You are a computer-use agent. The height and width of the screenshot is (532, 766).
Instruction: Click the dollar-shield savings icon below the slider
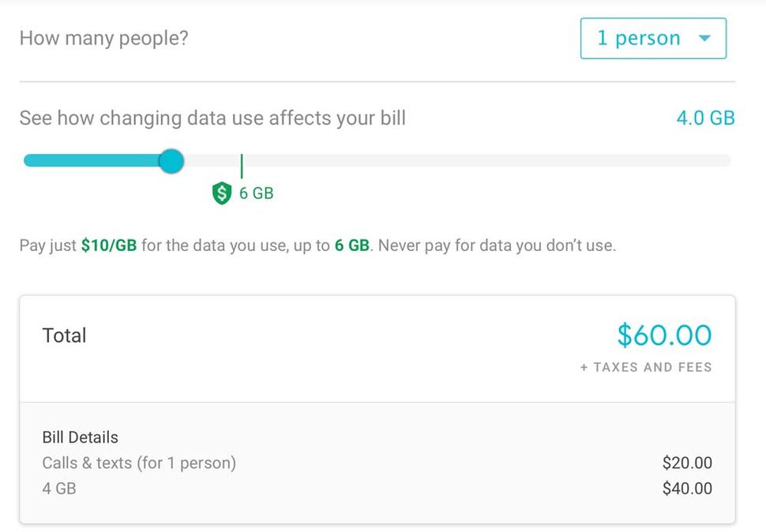click(x=221, y=192)
